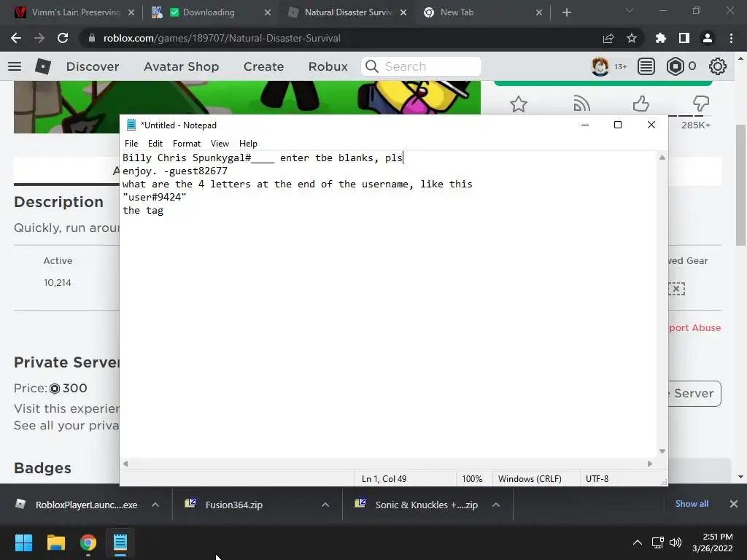The image size is (747, 560).
Task: Open Avatar Shop in Roblox navigation
Action: click(x=181, y=66)
